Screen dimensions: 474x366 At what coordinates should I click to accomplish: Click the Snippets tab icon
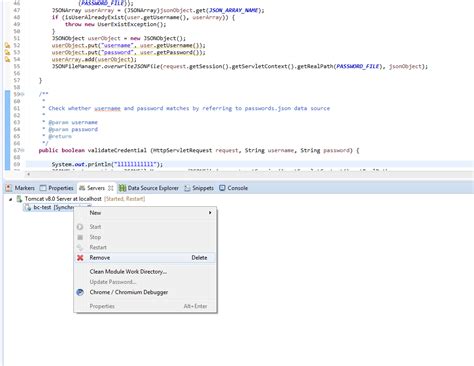[x=187, y=188]
